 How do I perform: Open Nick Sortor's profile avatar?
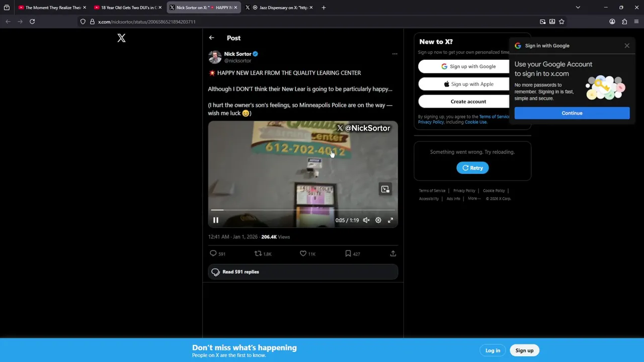(215, 57)
